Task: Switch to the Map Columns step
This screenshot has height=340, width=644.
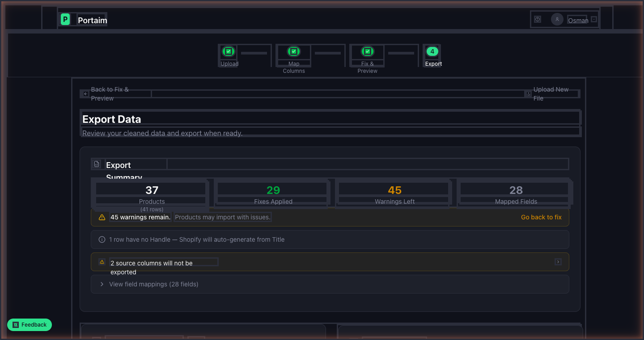Action: coord(293,58)
